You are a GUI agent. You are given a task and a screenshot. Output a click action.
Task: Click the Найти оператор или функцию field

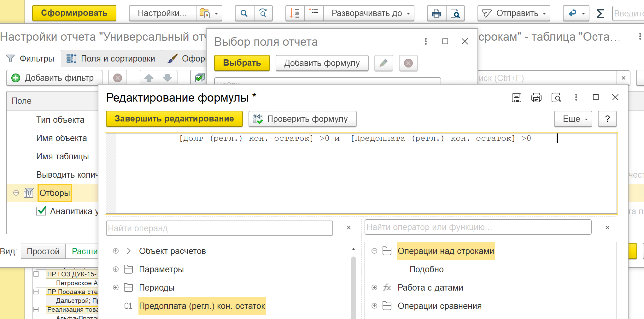click(x=478, y=227)
